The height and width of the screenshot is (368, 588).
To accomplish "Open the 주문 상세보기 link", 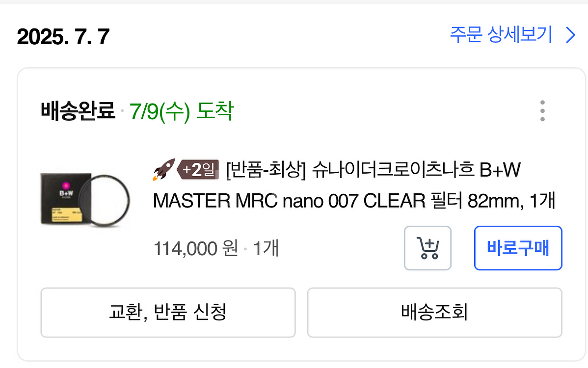I will [501, 35].
